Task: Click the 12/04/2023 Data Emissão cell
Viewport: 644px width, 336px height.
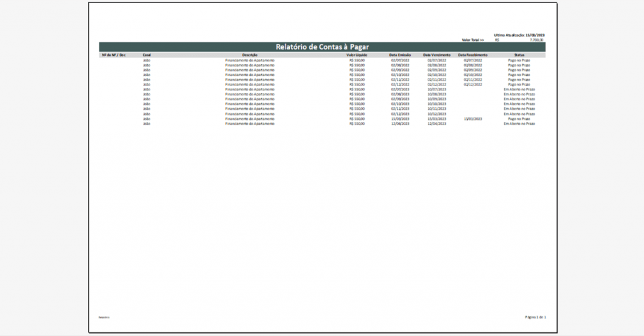Action: point(400,124)
